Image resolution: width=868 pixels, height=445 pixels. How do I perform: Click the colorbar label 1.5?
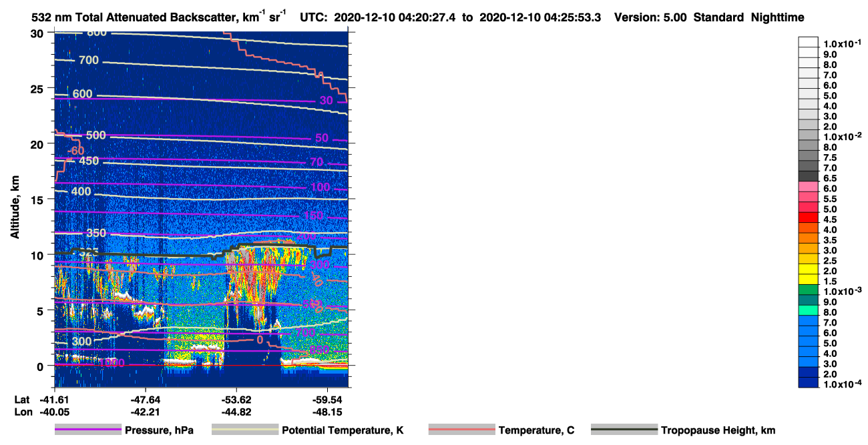[831, 281]
